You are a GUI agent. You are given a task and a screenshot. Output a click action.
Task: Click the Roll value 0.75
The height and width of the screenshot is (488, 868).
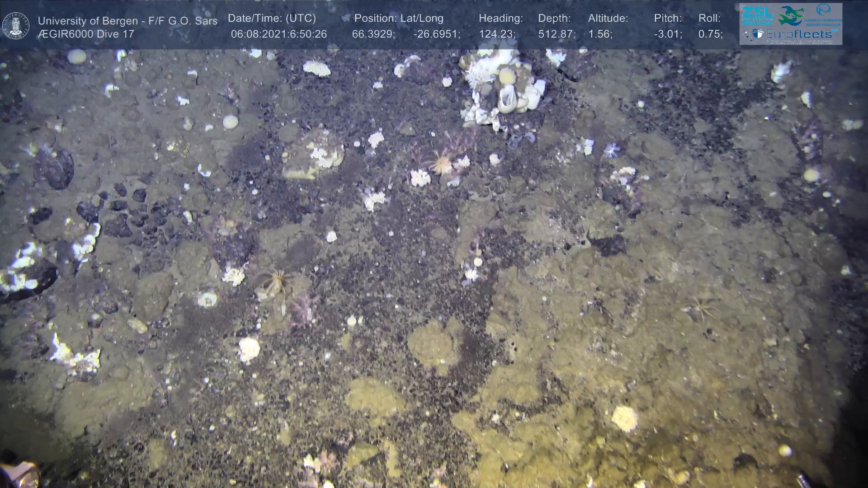tap(710, 34)
